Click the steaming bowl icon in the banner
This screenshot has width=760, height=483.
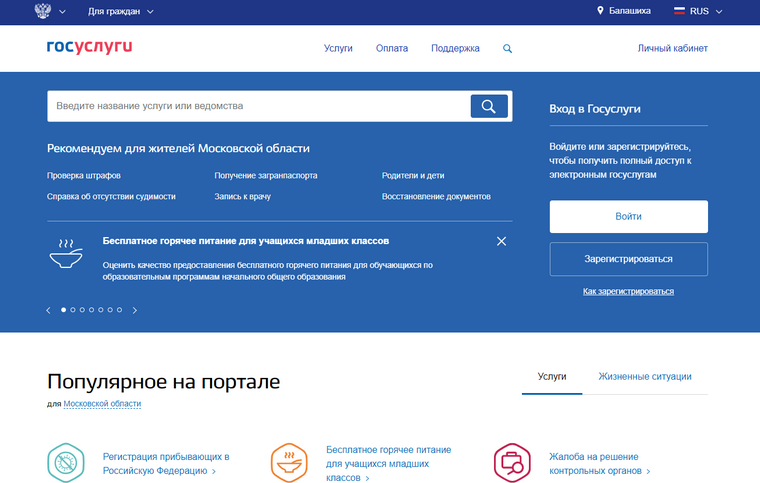click(x=66, y=253)
